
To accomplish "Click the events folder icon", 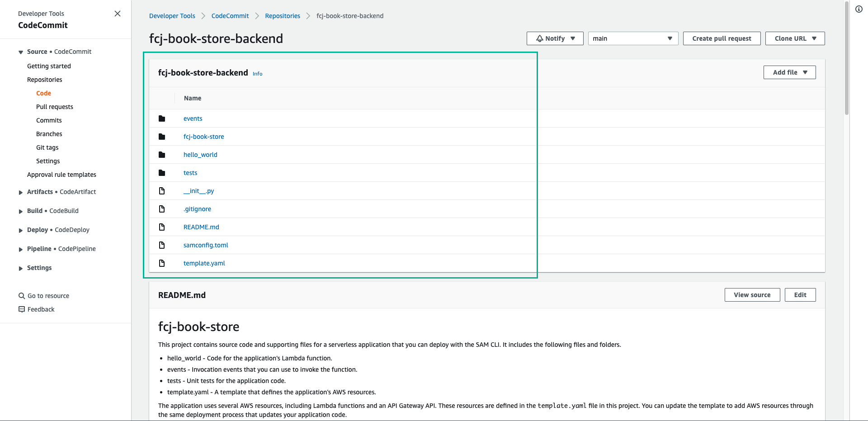I will (162, 118).
